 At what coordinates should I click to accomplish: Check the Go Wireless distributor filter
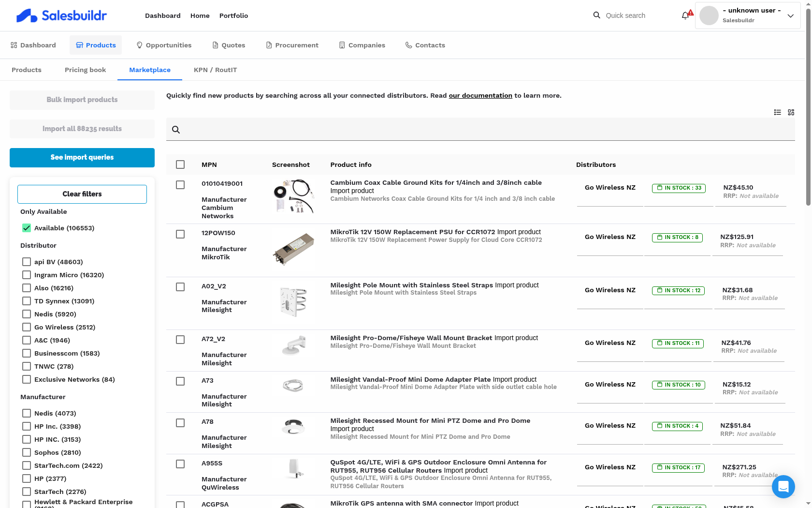27,327
